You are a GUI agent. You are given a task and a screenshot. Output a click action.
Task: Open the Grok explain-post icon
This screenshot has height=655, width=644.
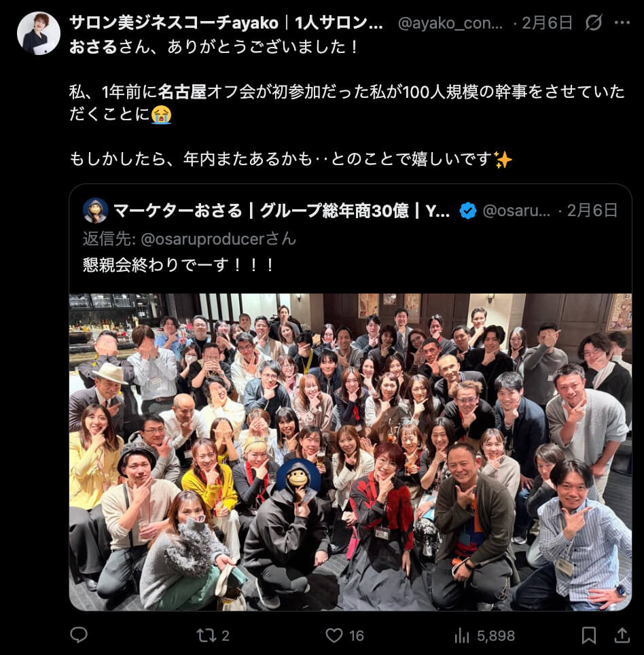click(593, 22)
